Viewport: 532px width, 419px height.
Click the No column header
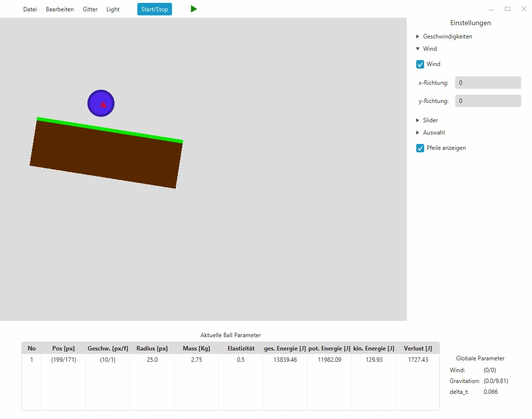[32, 349]
